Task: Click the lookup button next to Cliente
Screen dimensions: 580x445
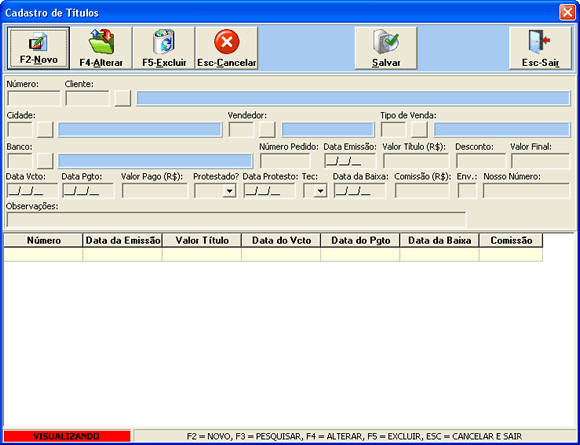Action: pos(122,99)
